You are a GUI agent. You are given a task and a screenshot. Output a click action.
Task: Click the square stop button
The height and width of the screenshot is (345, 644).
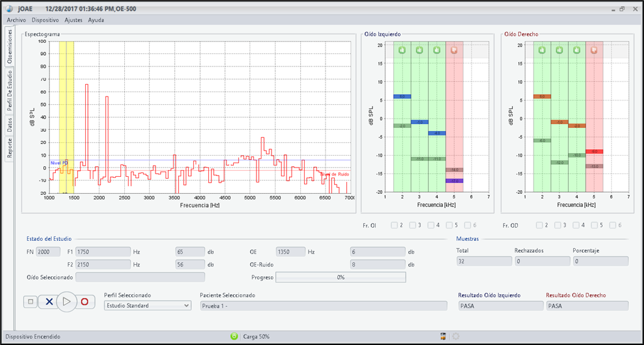point(30,302)
